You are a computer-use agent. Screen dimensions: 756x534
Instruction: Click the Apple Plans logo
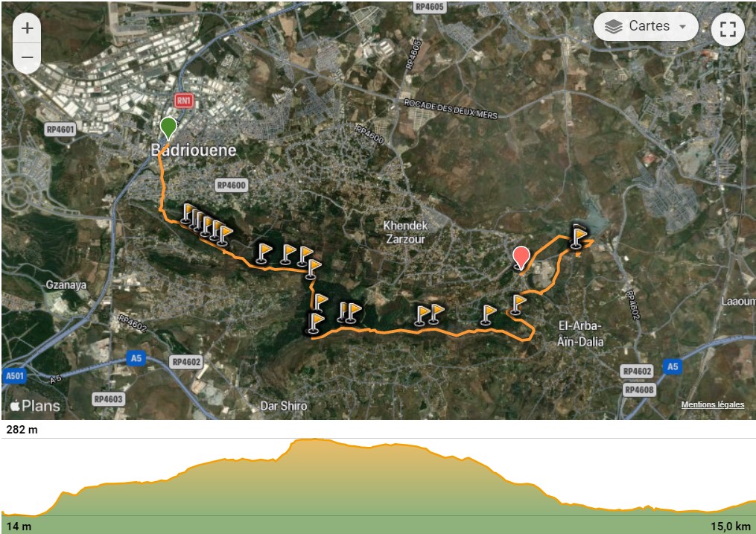35,406
